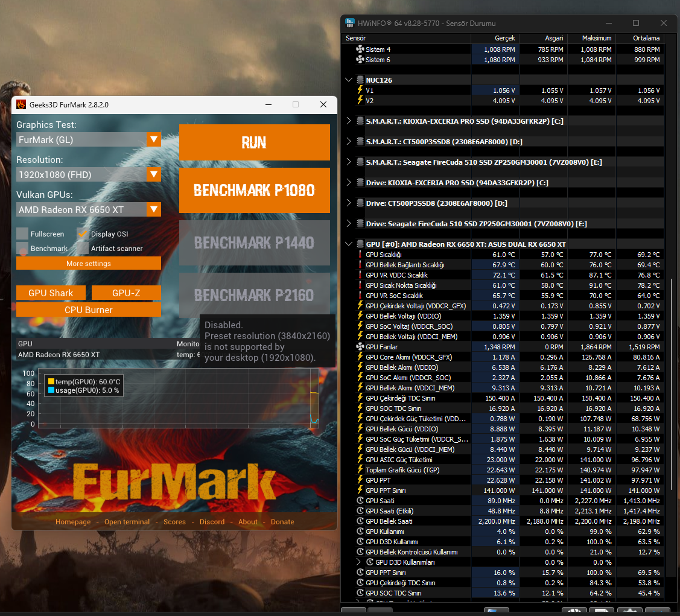This screenshot has height=616, width=680.
Task: Collapse the NUC126 sensor group
Action: point(349,80)
